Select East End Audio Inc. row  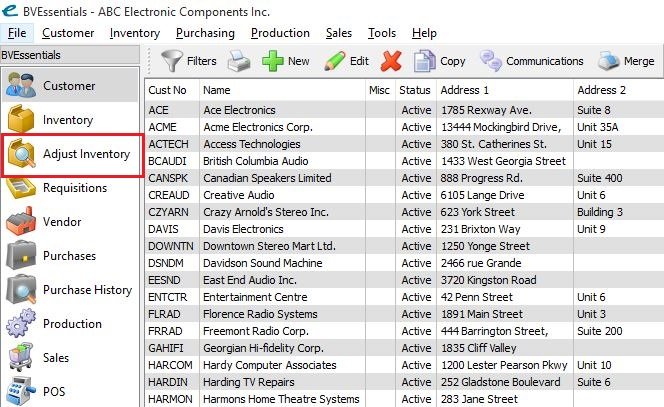click(x=404, y=280)
